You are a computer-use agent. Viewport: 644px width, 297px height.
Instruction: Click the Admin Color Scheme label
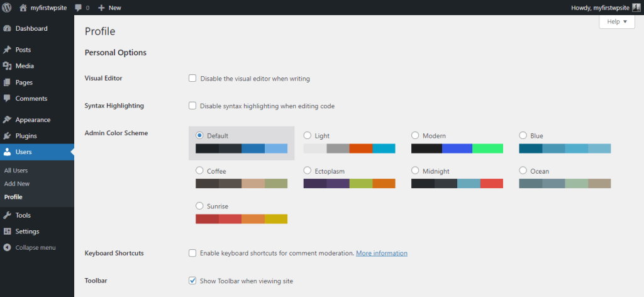coord(116,133)
